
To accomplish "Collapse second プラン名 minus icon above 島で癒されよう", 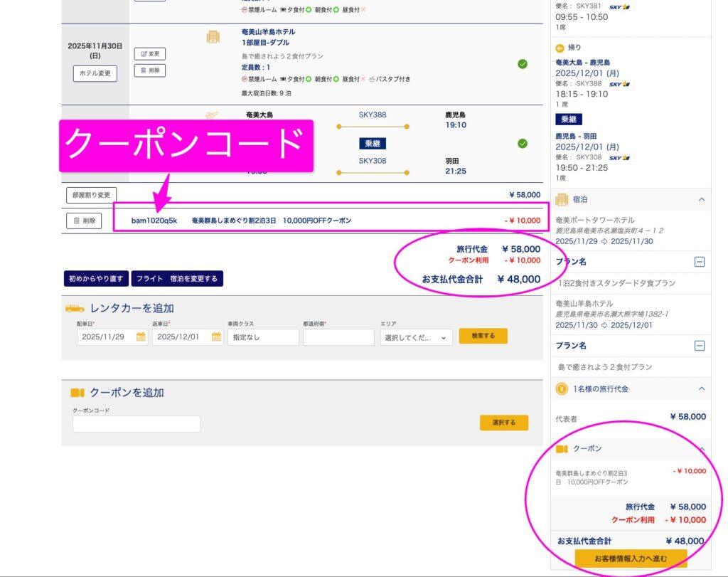I will click(x=700, y=346).
